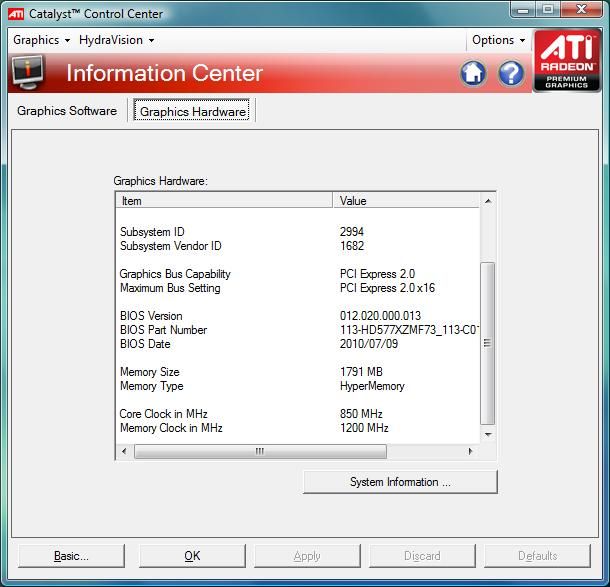Click the horizontal scrollbar thumb
Image resolution: width=610 pixels, height=587 pixels.
pyautogui.click(x=260, y=451)
